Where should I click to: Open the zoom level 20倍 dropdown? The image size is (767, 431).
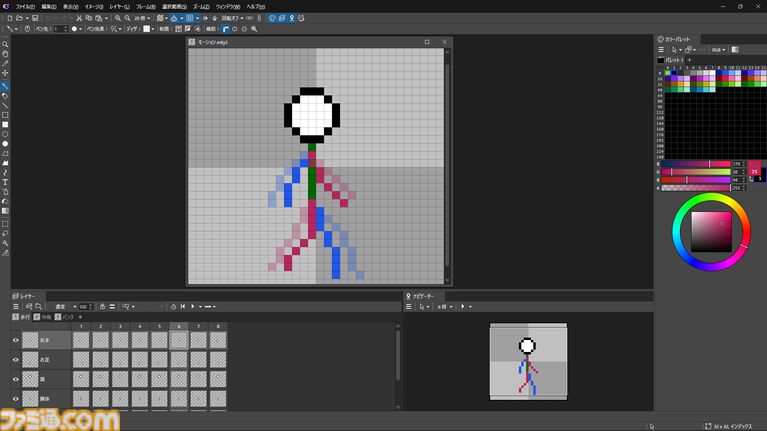(x=142, y=18)
